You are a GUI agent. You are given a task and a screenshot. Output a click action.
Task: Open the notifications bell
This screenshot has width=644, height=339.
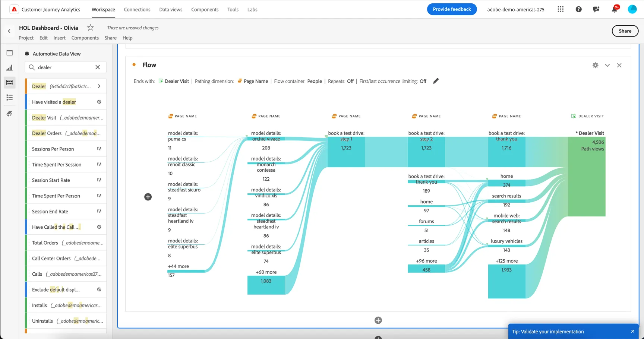pos(615,9)
